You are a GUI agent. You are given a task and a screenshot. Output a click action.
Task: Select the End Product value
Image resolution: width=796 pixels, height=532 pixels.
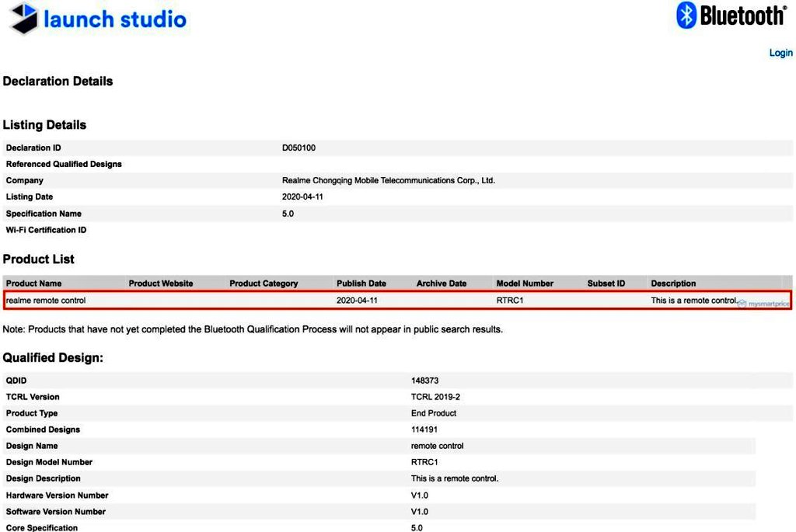tap(434, 413)
